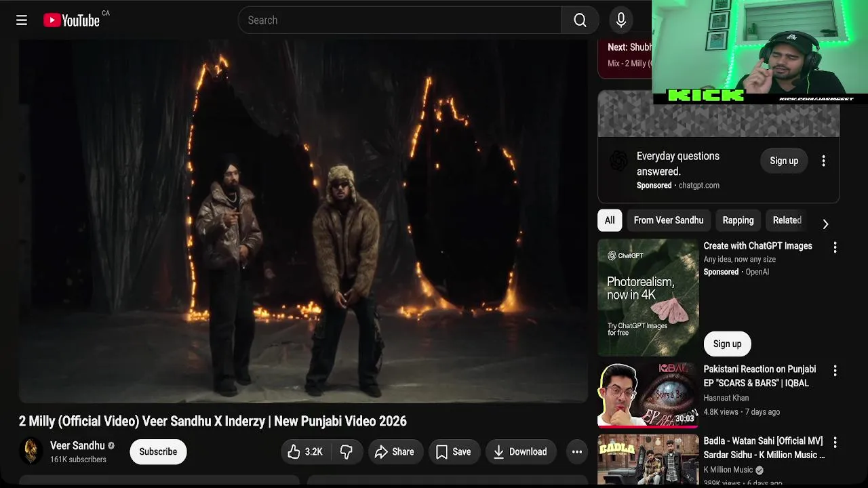The image size is (868, 488).
Task: Open title 'Badla - Watan Sahi [Official MV]'
Action: [764, 448]
